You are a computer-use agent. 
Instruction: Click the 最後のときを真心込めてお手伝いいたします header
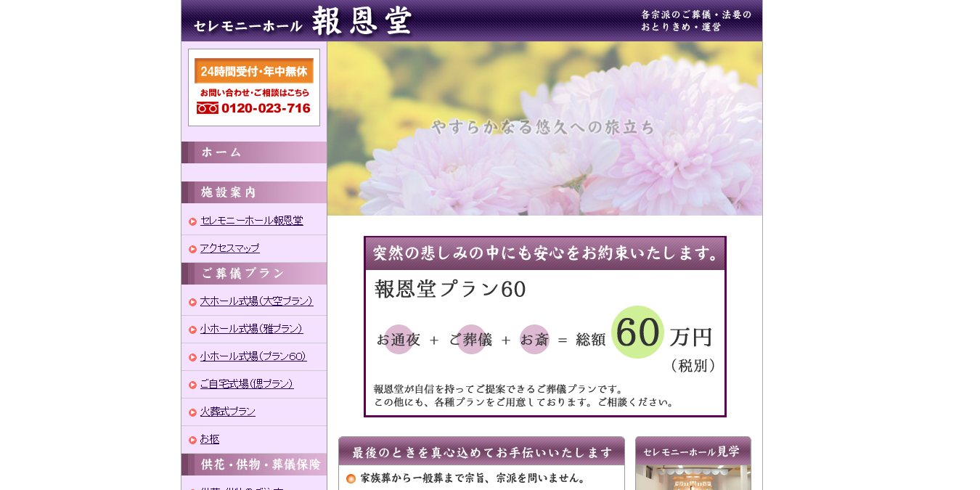click(x=481, y=452)
